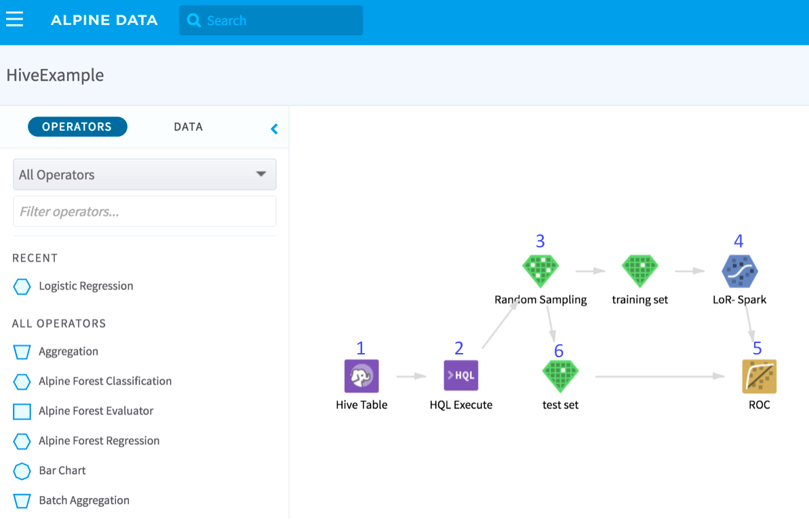Choose Logistic Regression from recent operators
The image size is (809, 532).
click(85, 286)
